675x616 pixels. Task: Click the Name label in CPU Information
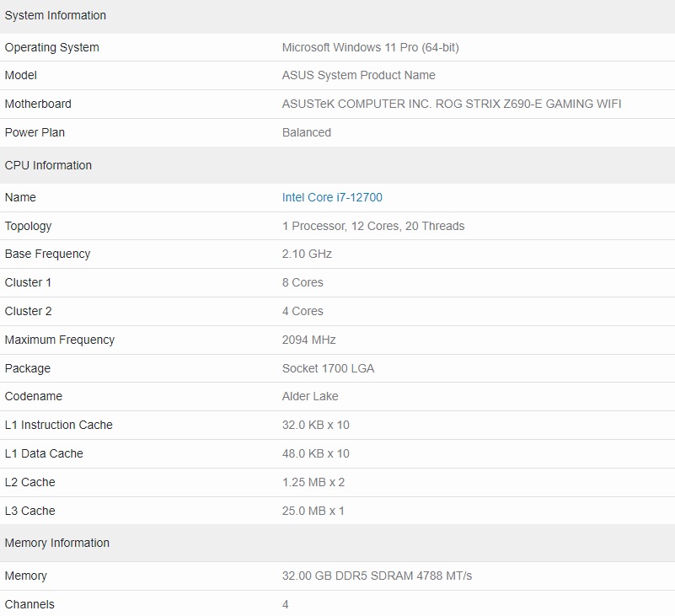(20, 197)
